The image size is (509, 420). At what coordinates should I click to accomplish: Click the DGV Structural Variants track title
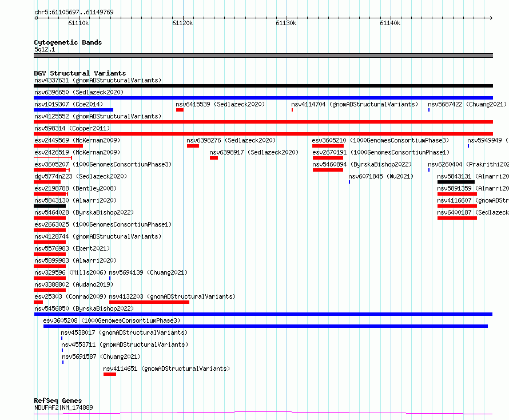pyautogui.click(x=80, y=73)
